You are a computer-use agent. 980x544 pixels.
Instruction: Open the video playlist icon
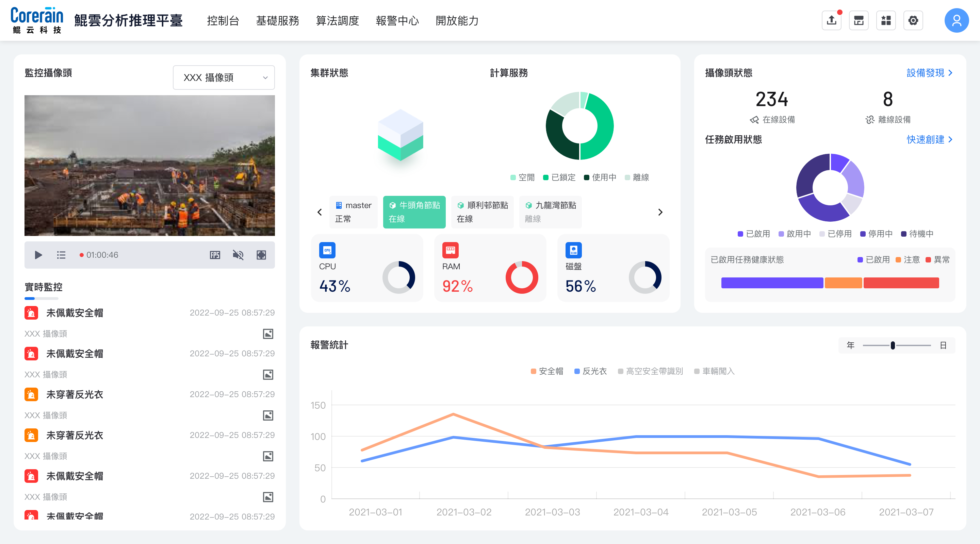61,255
